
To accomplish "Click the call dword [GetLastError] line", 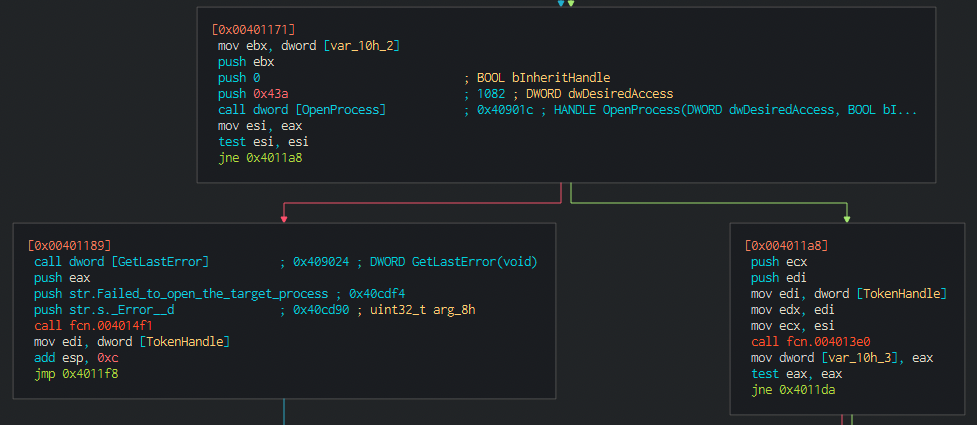I will pos(122,261).
